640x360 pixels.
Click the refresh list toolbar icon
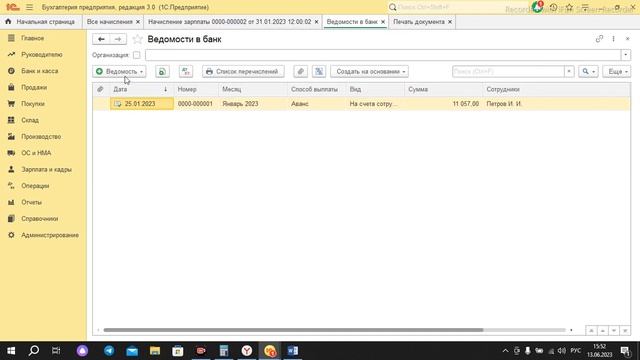pos(162,71)
